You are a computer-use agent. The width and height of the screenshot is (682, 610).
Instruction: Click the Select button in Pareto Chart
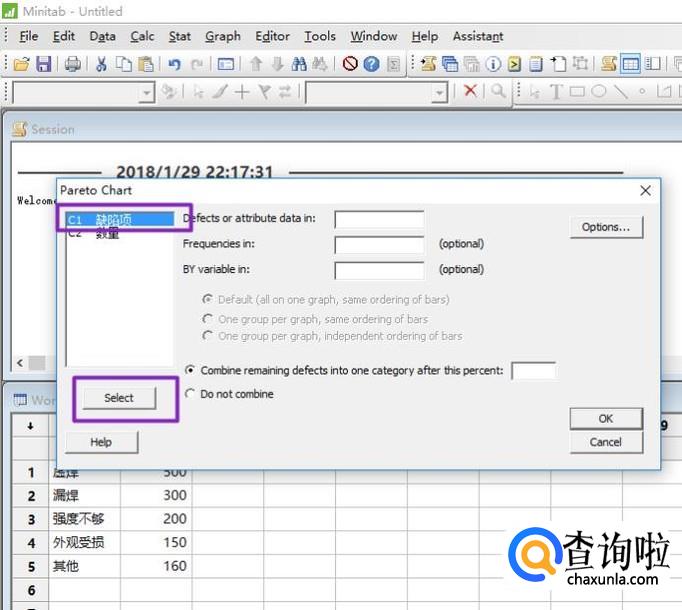point(119,398)
